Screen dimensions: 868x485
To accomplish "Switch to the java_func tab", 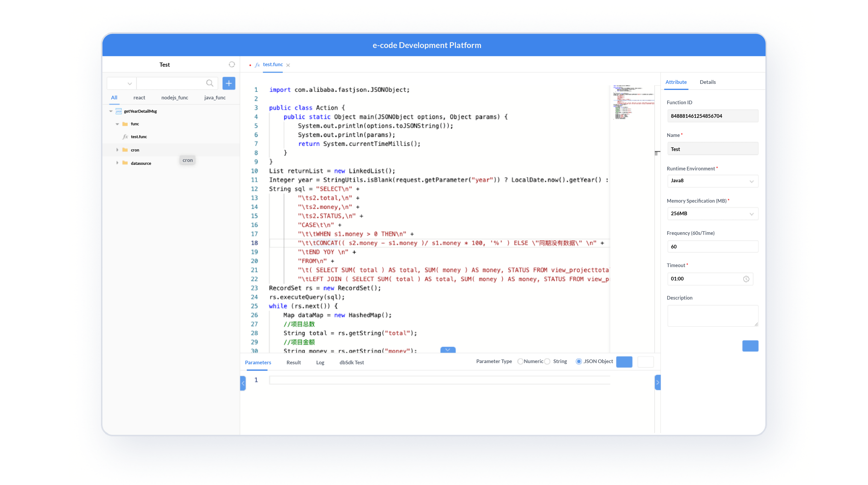I will (x=215, y=97).
